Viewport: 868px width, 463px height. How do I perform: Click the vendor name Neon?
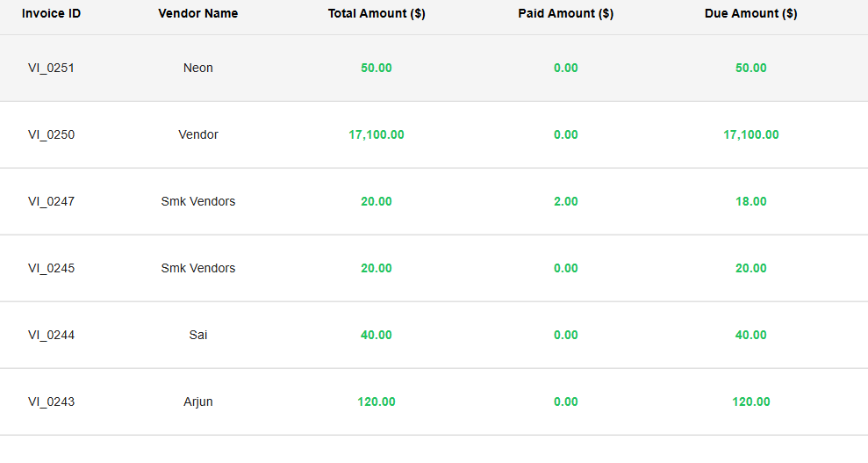click(x=198, y=68)
